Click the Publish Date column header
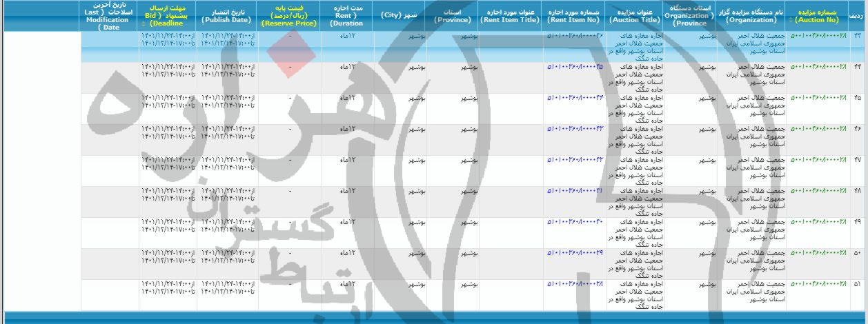 [x=226, y=16]
